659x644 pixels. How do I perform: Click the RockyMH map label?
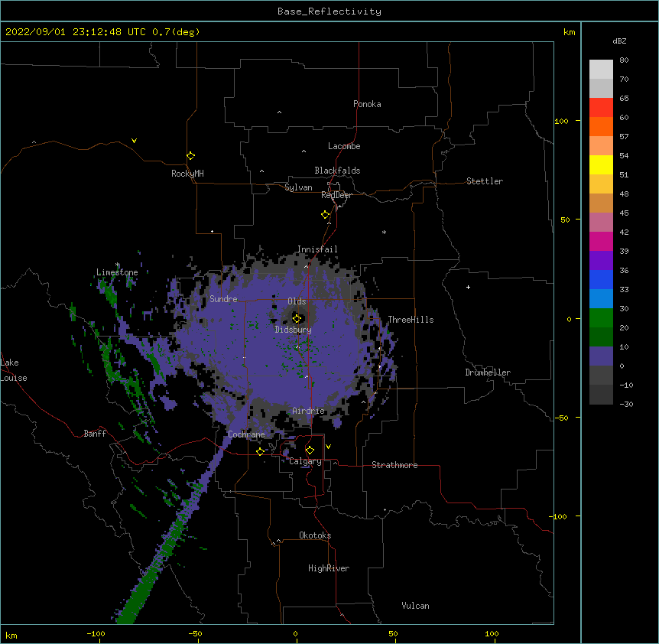[x=187, y=174]
